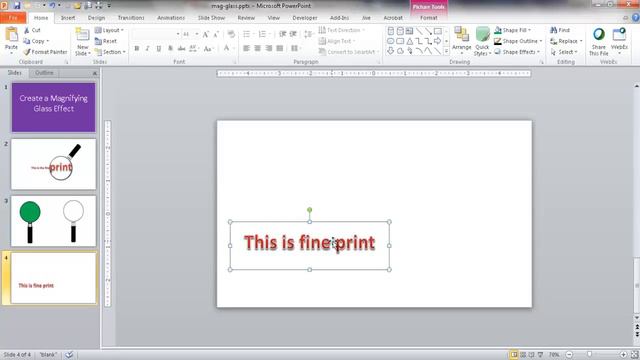Viewport: 640px width, 360px height.
Task: Click the zoom in plus button
Action: pyautogui.click(x=623, y=355)
